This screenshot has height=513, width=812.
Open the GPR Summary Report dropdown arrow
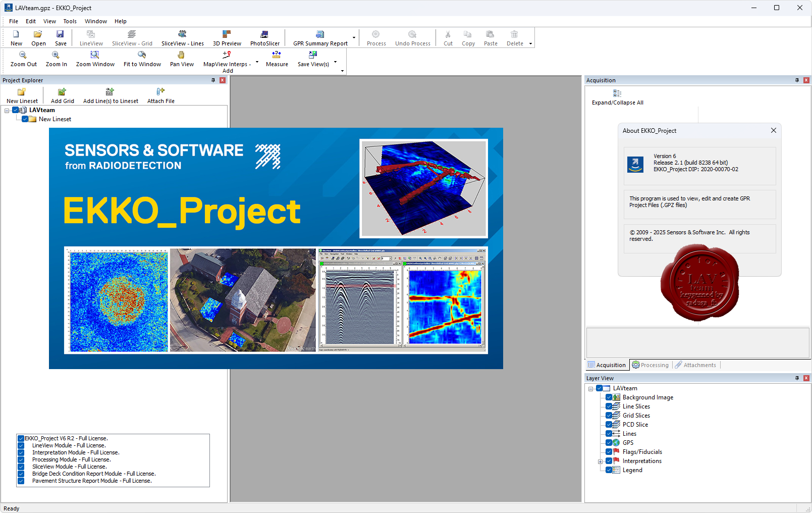click(x=354, y=38)
